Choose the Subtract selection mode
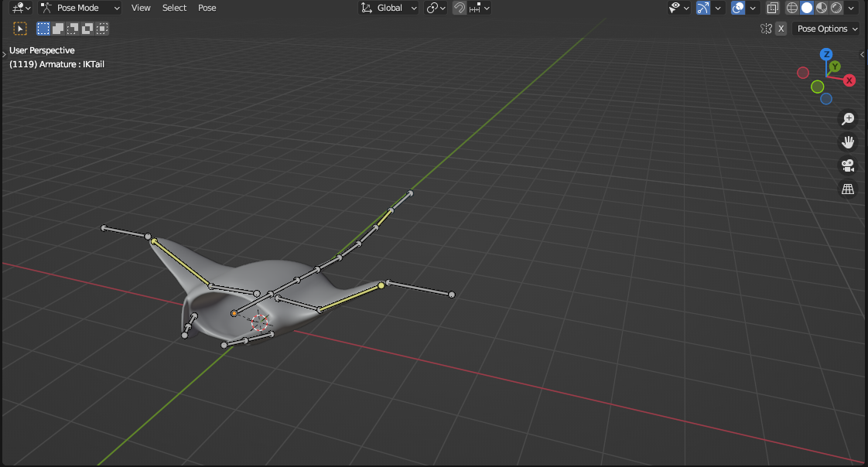The image size is (868, 467). pos(73,29)
